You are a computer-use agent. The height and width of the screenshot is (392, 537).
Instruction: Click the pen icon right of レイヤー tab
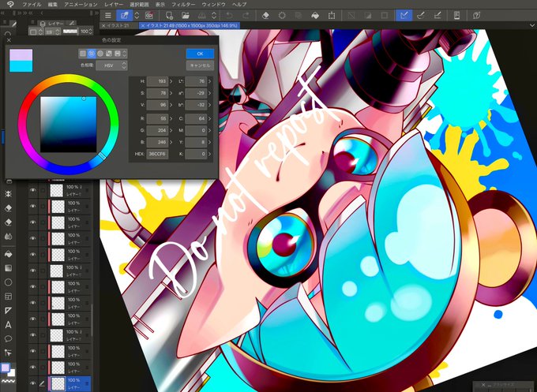(71, 24)
